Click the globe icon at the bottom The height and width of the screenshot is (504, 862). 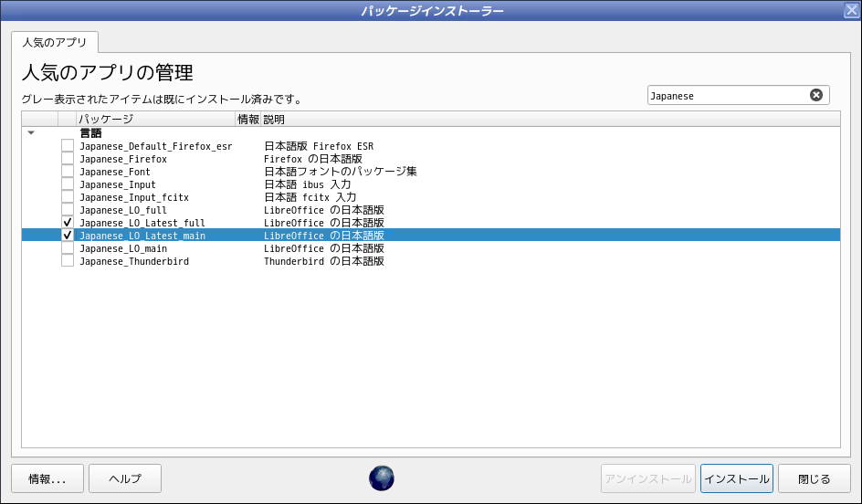[382, 478]
